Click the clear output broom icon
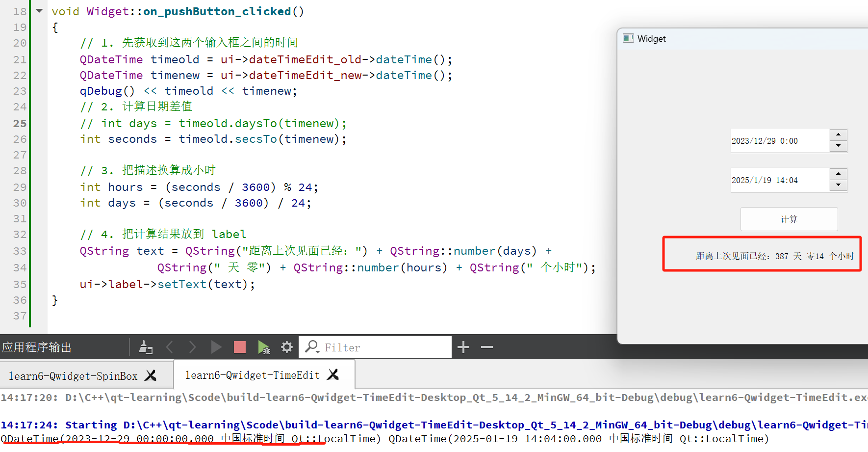Viewport: 868px width, 452px height. tap(146, 347)
